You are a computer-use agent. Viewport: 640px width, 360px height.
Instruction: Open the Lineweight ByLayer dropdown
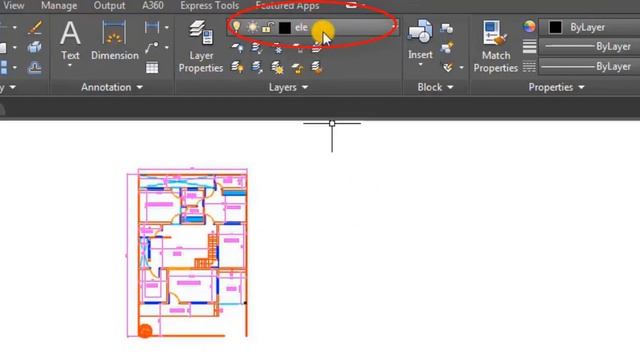pyautogui.click(x=590, y=47)
